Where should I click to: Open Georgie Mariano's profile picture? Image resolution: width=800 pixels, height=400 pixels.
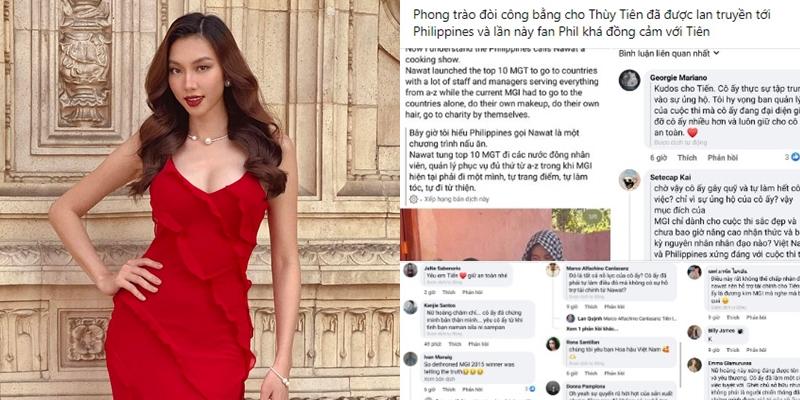point(630,80)
